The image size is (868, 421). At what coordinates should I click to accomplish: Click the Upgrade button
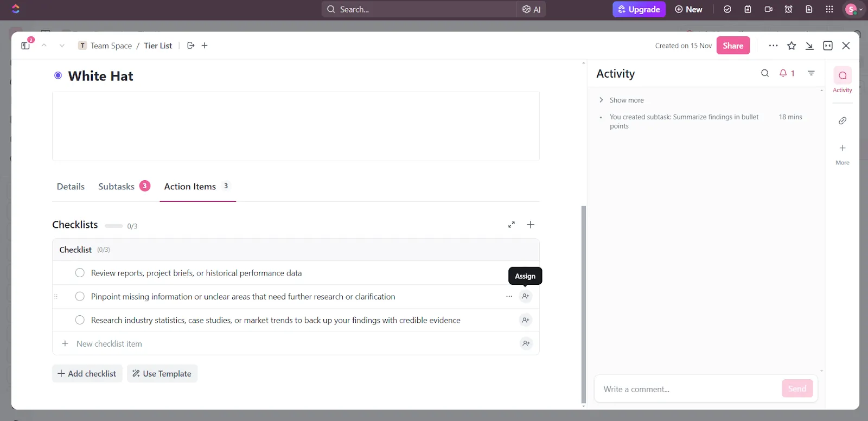[x=639, y=9]
